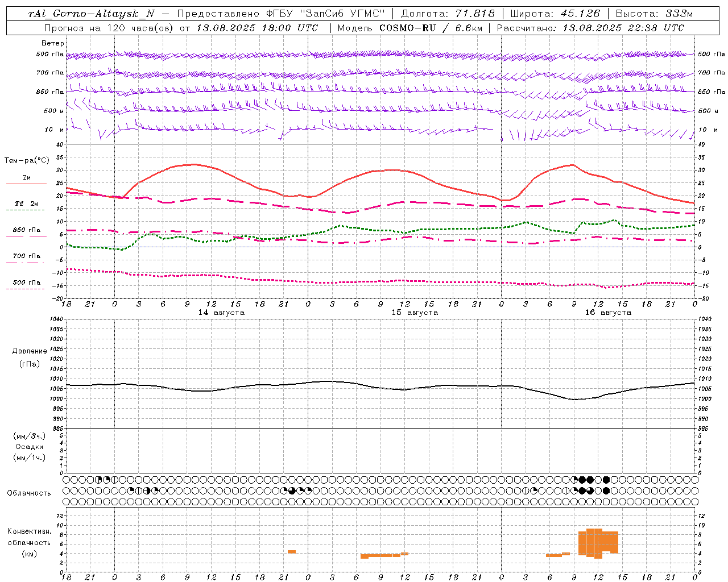Click the Ветер panel heading

(52, 43)
